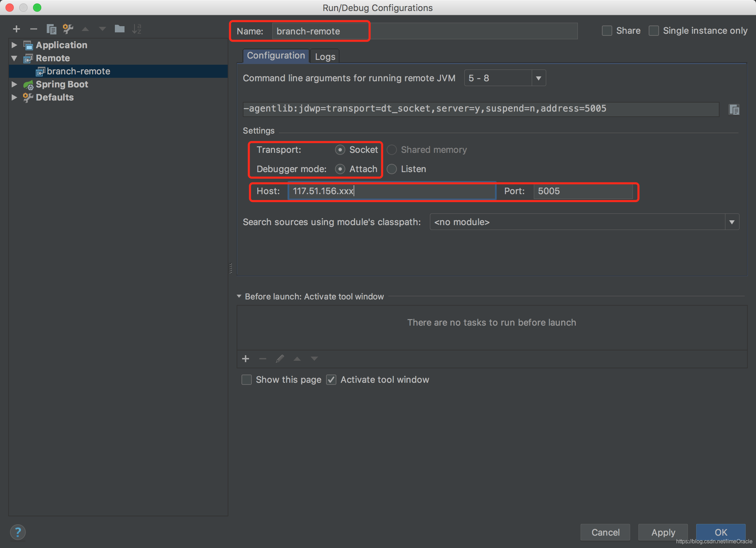Select the Listen debugger mode radio

tap(392, 169)
